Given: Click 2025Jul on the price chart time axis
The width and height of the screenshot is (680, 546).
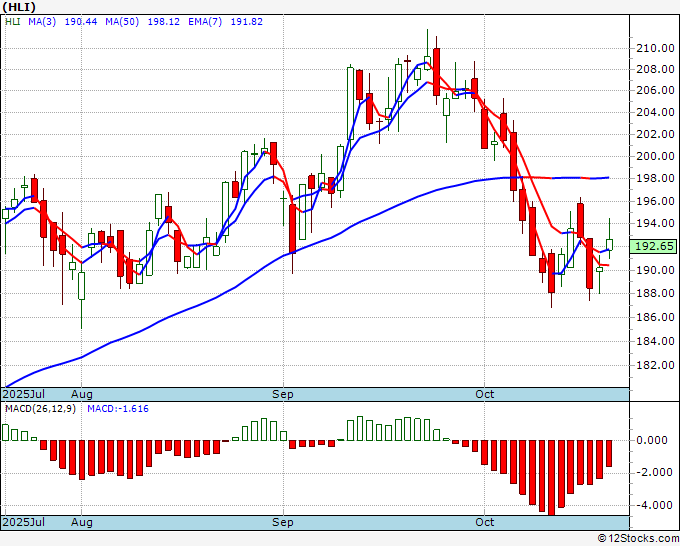Looking at the screenshot, I should point(24,394).
